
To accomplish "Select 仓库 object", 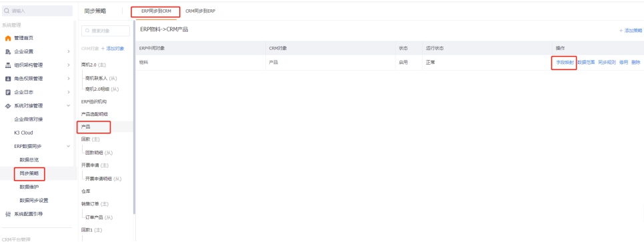I will point(86,191).
